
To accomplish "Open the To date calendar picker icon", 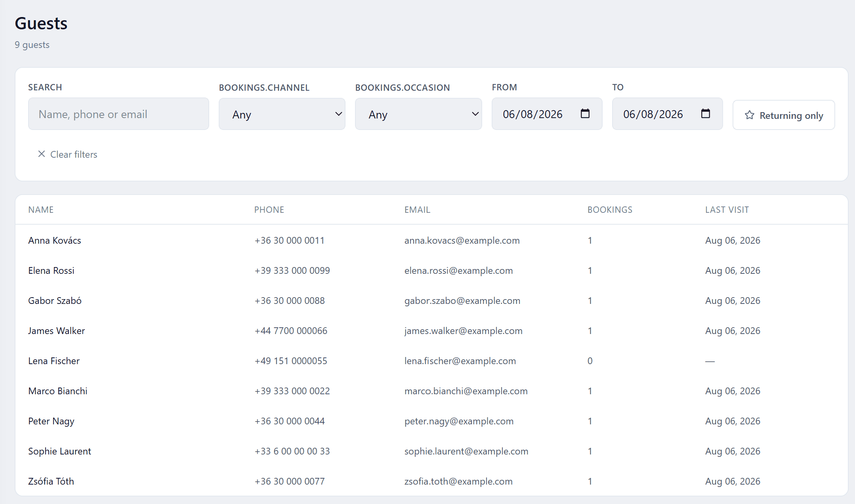I will (705, 114).
